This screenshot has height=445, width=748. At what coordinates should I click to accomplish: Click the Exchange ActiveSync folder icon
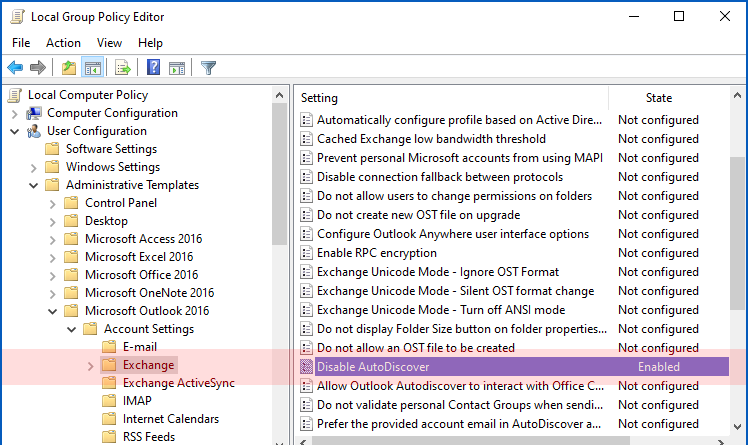pyautogui.click(x=109, y=383)
